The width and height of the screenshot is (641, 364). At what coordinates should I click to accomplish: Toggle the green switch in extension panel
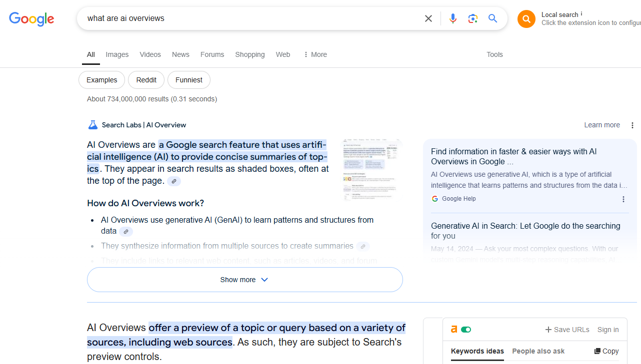point(466,330)
